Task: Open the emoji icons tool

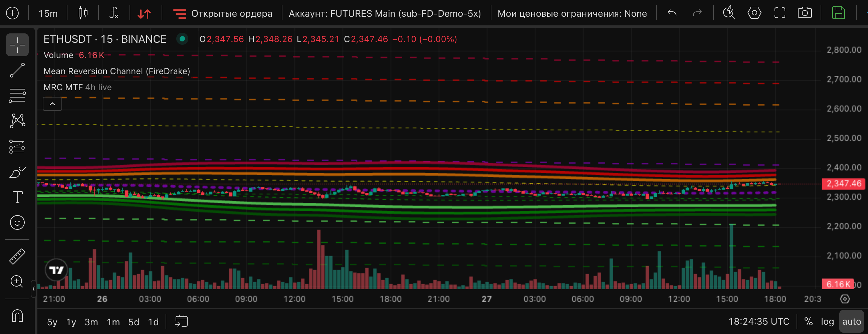Action: (x=17, y=222)
